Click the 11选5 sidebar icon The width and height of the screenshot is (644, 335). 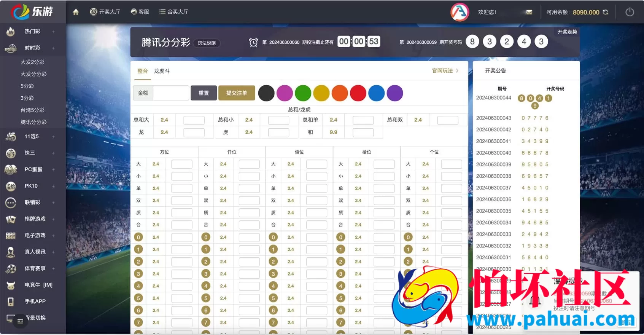[11, 136]
